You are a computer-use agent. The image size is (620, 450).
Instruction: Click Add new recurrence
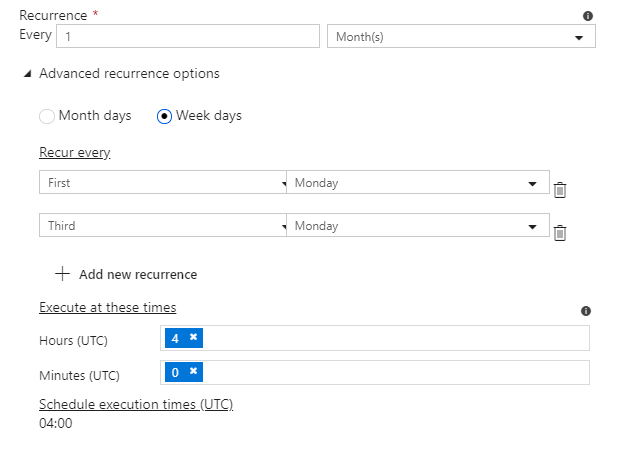(x=137, y=274)
